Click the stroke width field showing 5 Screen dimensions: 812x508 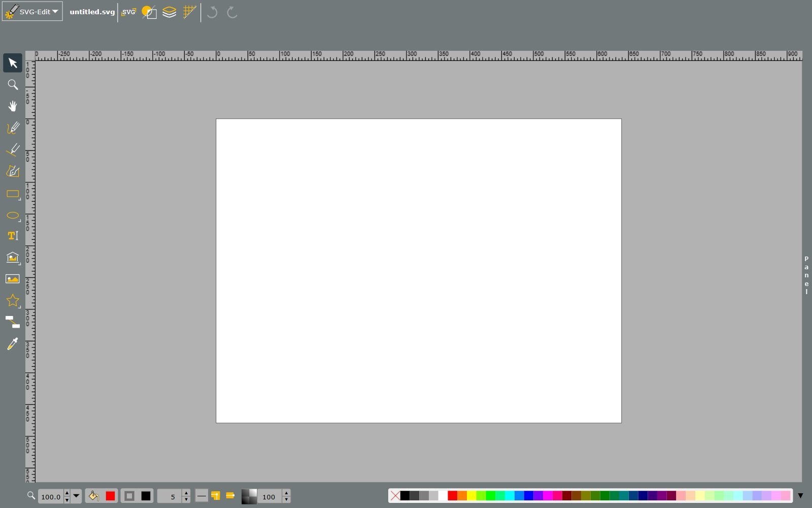pos(170,496)
